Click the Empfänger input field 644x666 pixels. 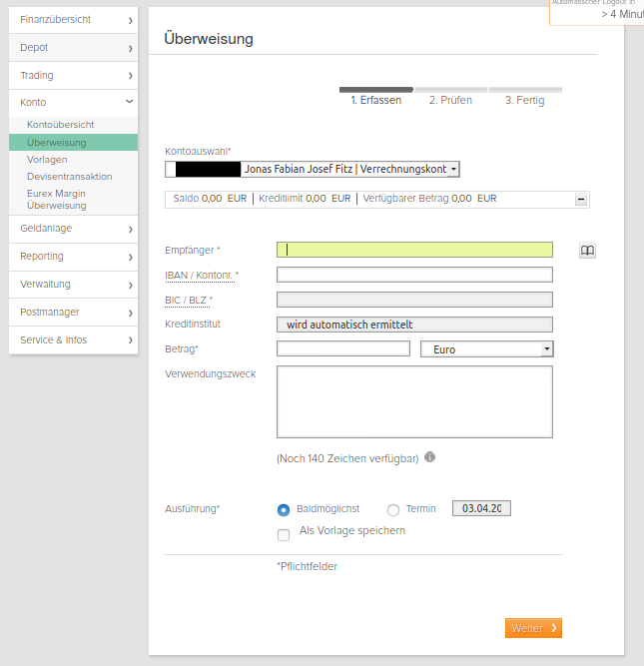pos(414,250)
